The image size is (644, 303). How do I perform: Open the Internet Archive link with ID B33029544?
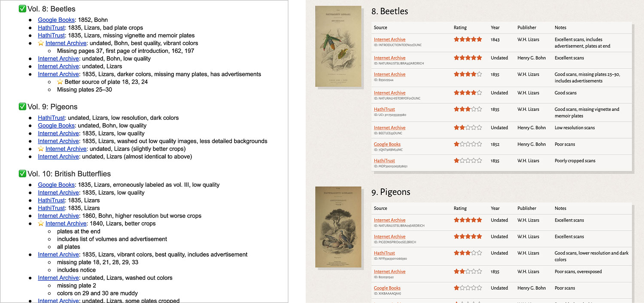[389, 74]
